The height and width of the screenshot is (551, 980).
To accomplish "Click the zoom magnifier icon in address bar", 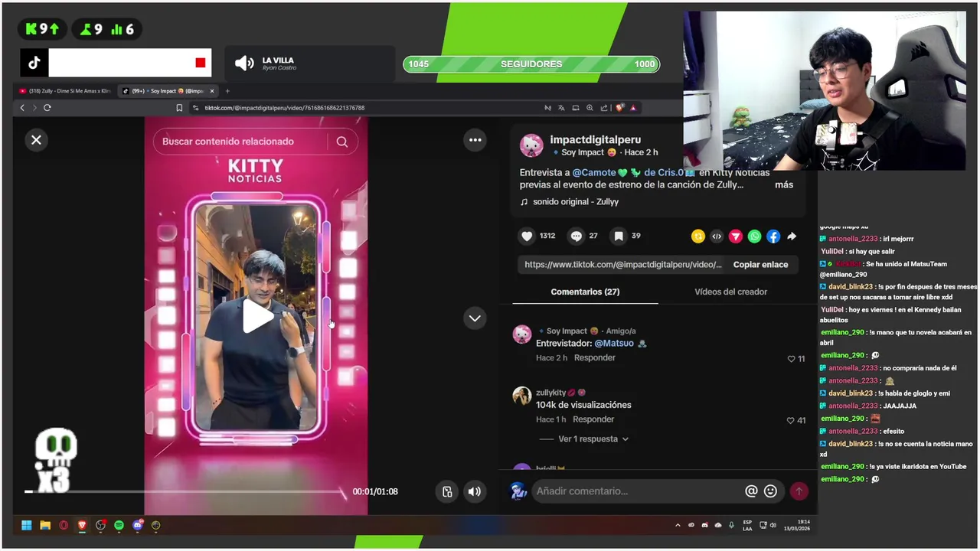I will coord(590,108).
